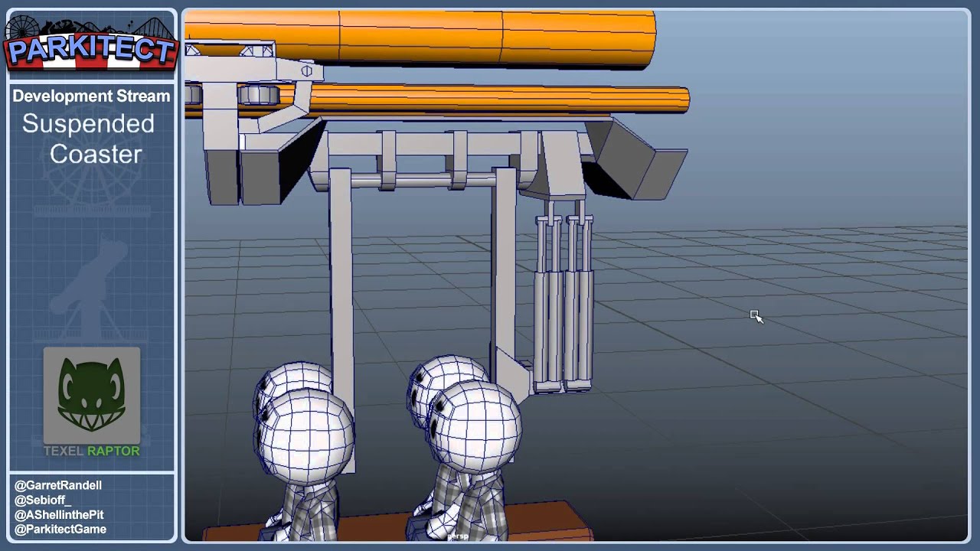Image resolution: width=980 pixels, height=551 pixels.
Task: Click the @GarretRandell handle
Action: [x=58, y=485]
